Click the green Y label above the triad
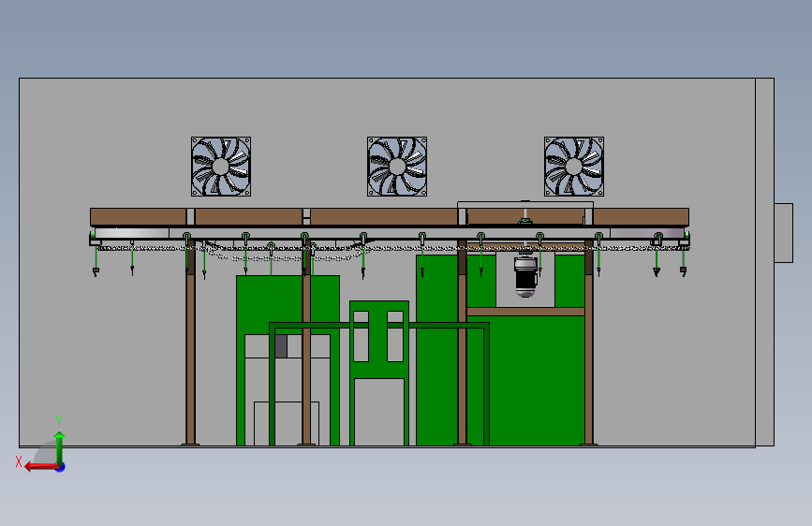The image size is (812, 526). [59, 421]
